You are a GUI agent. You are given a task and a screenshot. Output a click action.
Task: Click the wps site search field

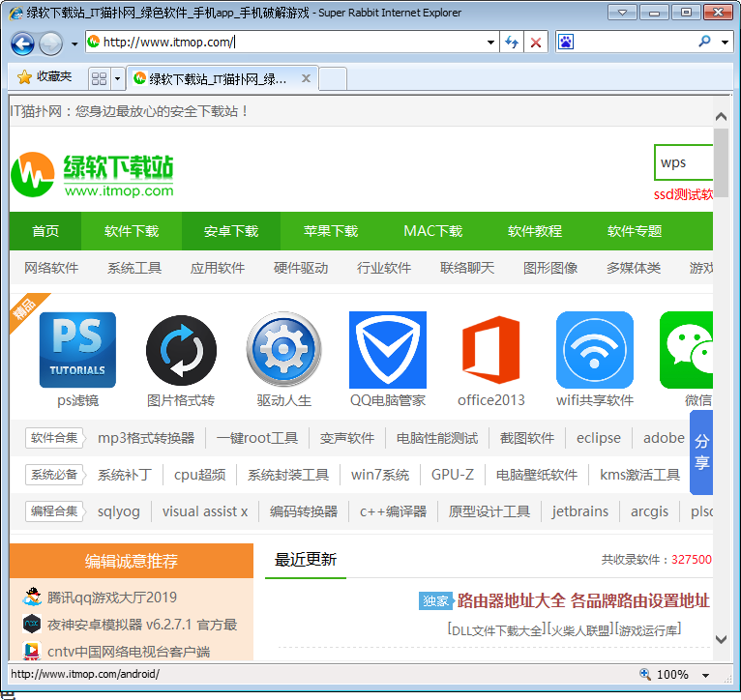pos(684,162)
